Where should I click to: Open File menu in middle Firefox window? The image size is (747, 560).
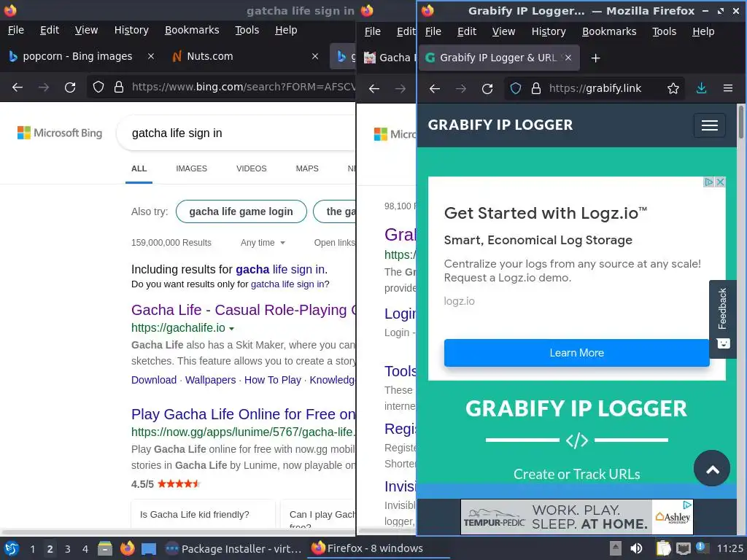coord(373,31)
